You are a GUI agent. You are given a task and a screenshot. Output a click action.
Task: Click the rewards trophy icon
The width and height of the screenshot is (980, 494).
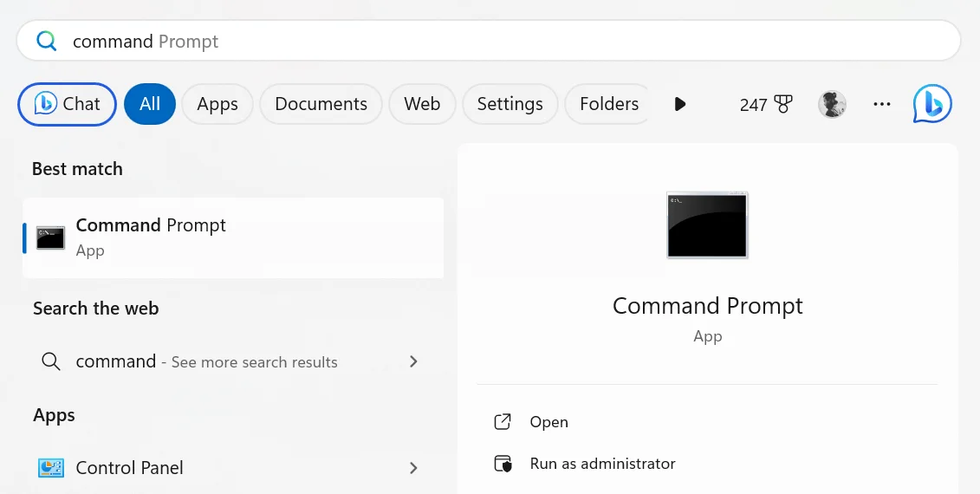pyautogui.click(x=784, y=104)
